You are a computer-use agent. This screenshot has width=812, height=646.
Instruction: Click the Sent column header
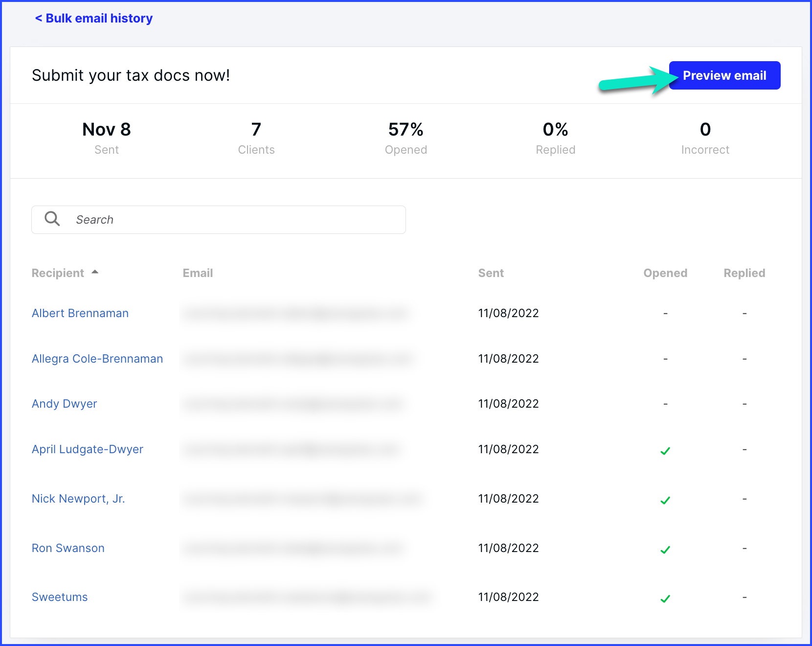491,273
